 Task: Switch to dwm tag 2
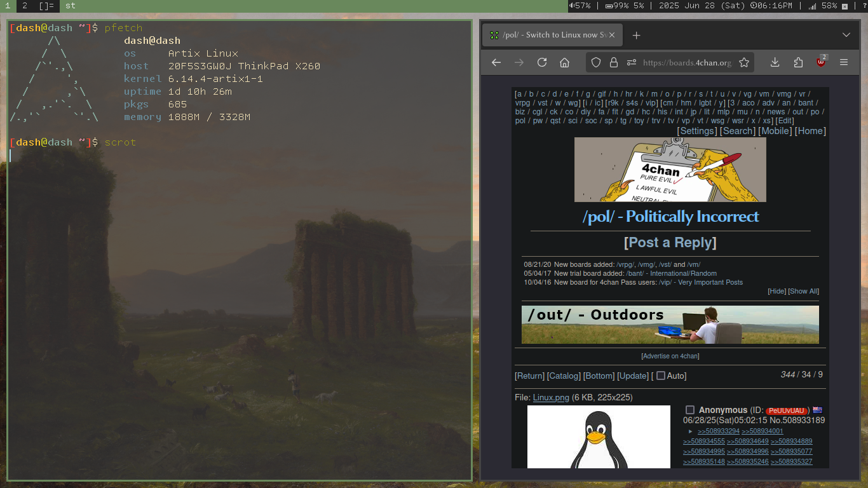point(24,6)
